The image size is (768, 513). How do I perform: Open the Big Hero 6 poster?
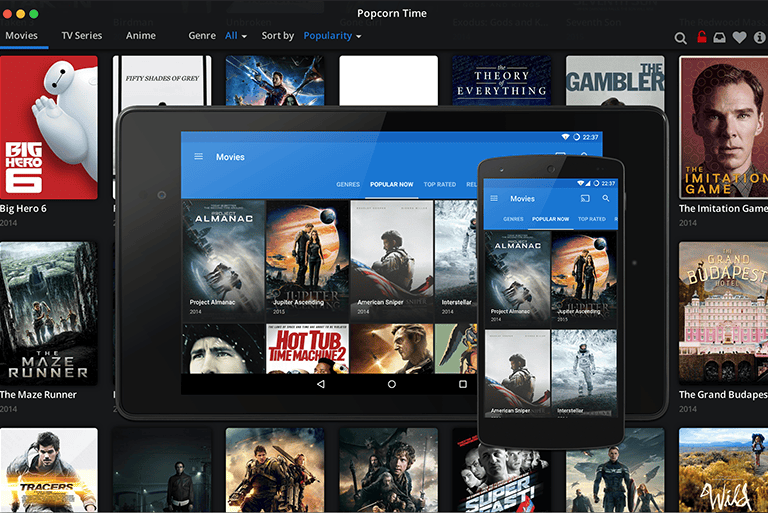click(49, 127)
